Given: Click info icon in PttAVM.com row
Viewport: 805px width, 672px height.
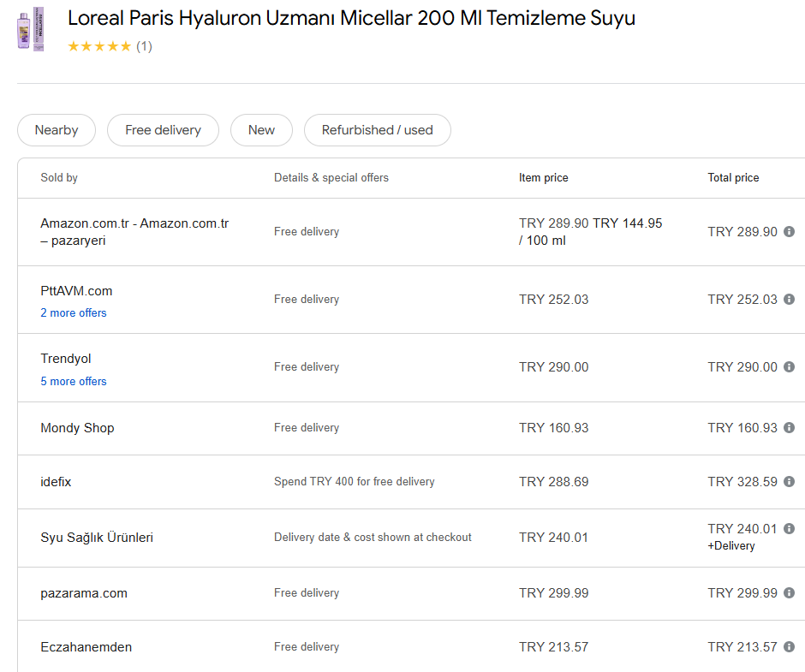Looking at the screenshot, I should pos(789,300).
